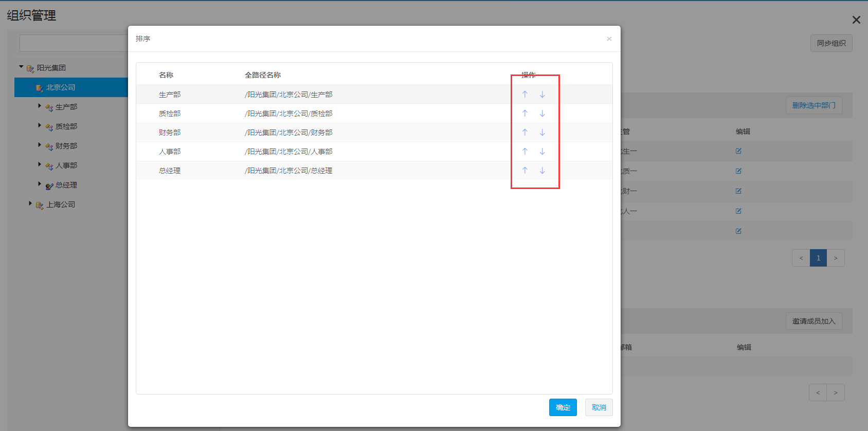Move 质检部 row down
868x431 pixels.
pos(542,114)
